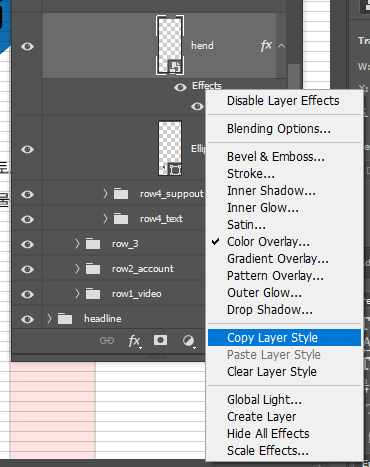Choose Hide All Effects
Screen dimensions: 370x467
(x=284, y=434)
